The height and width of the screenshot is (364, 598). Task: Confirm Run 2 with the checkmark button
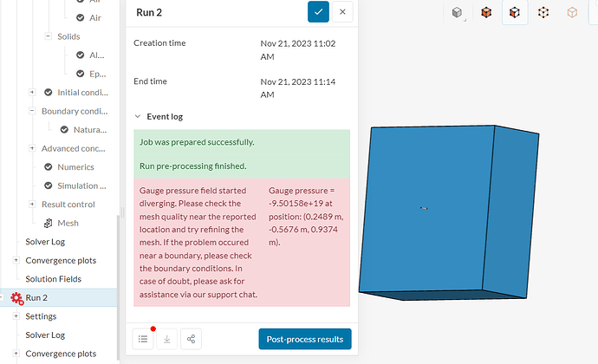[318, 12]
